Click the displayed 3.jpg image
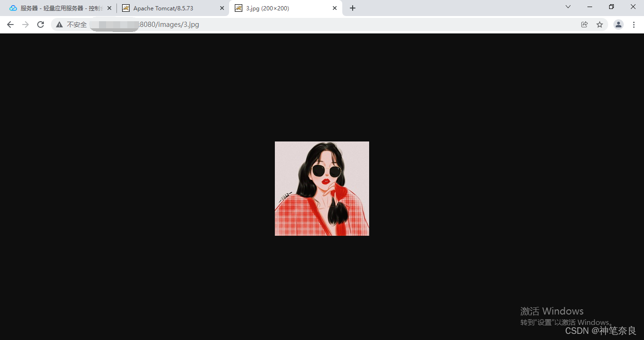The width and height of the screenshot is (644, 340). (322, 189)
